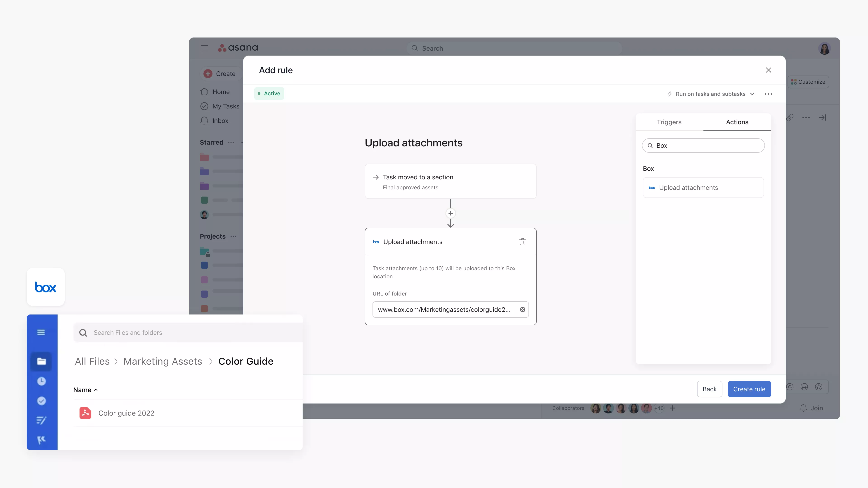The height and width of the screenshot is (488, 868).
Task: Click the URL of folder input field
Action: click(450, 309)
